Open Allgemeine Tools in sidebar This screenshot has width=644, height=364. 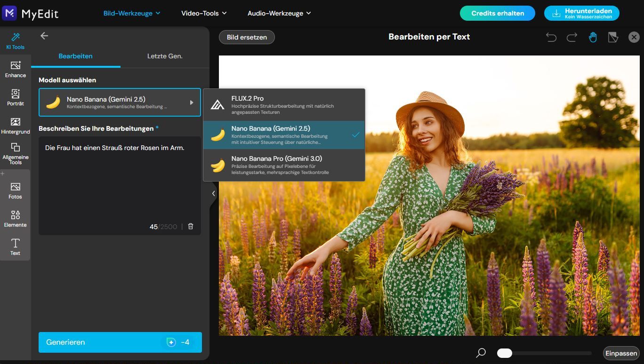click(x=16, y=154)
